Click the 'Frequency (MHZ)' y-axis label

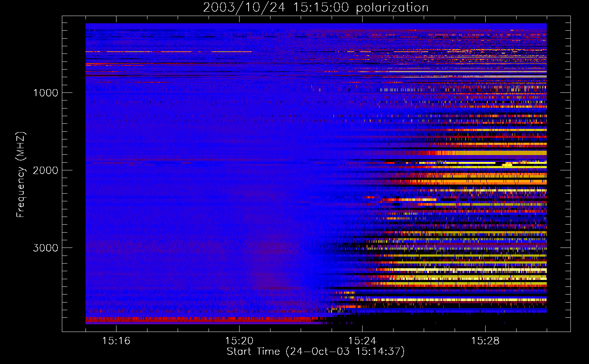click(x=21, y=175)
